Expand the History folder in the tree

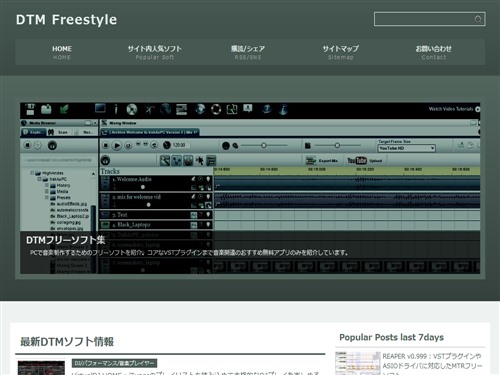pos(47,185)
